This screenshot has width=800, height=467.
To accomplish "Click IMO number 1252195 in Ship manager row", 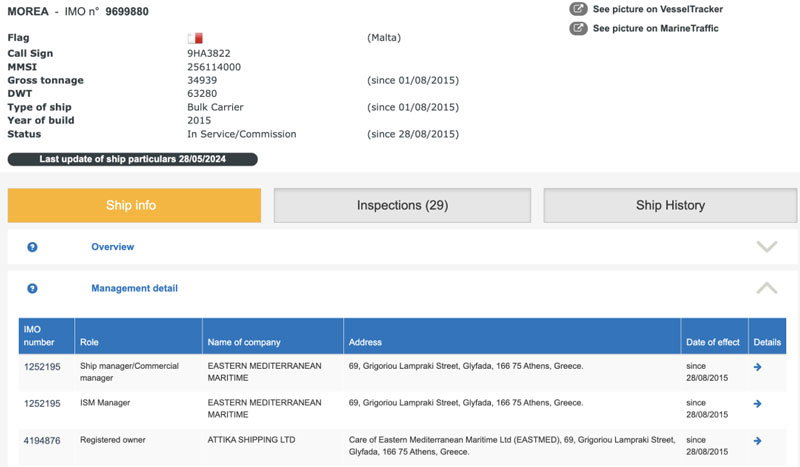I will pyautogui.click(x=42, y=367).
